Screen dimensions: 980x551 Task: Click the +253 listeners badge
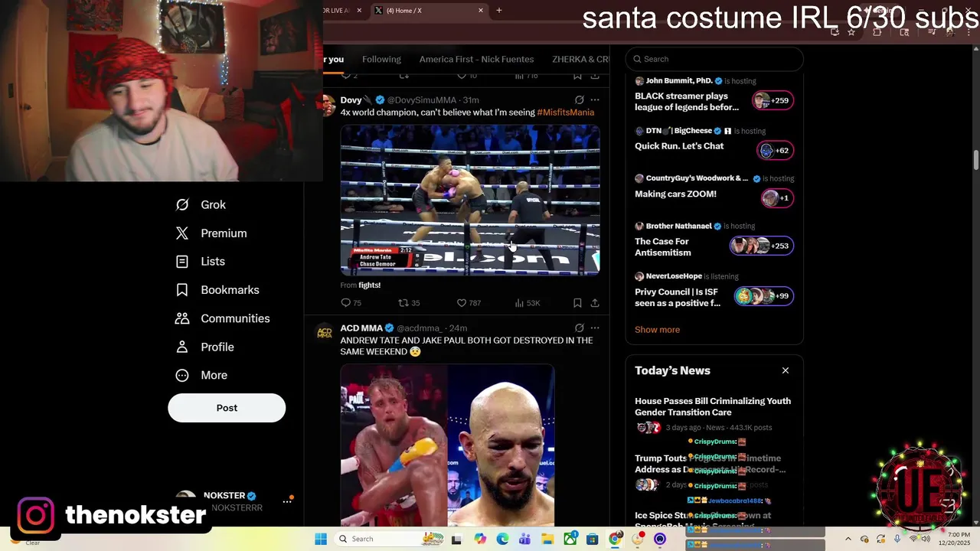761,246
